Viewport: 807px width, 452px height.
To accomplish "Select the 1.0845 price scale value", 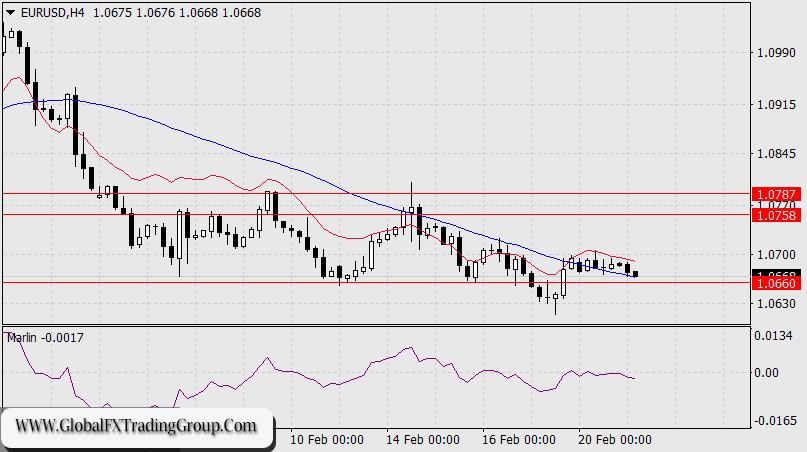I will pyautogui.click(x=776, y=153).
